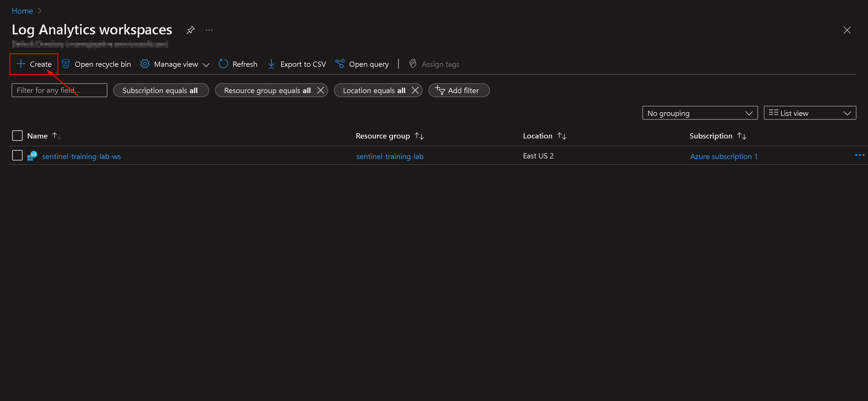Click the pin to dashboard icon
The height and width of the screenshot is (401, 868).
click(190, 30)
